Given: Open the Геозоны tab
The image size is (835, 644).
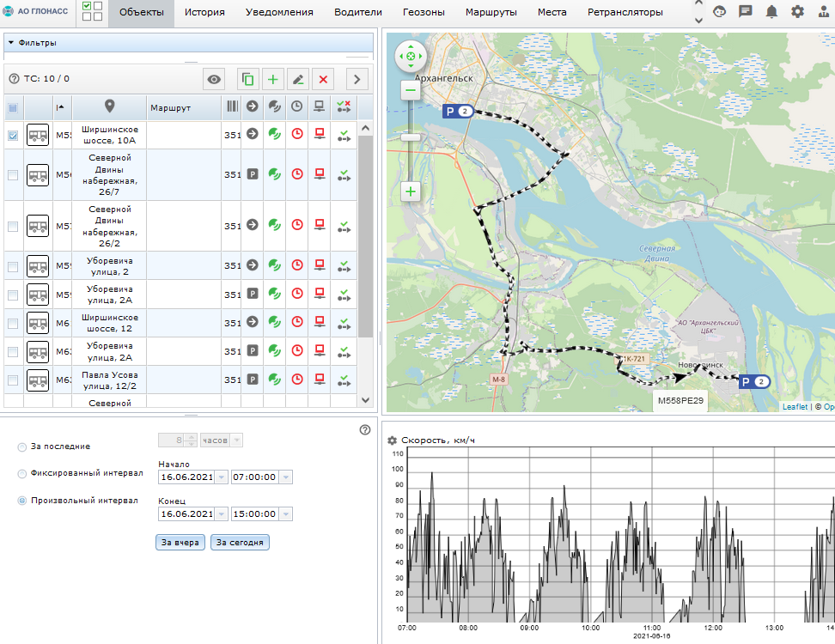Looking at the screenshot, I should (424, 13).
